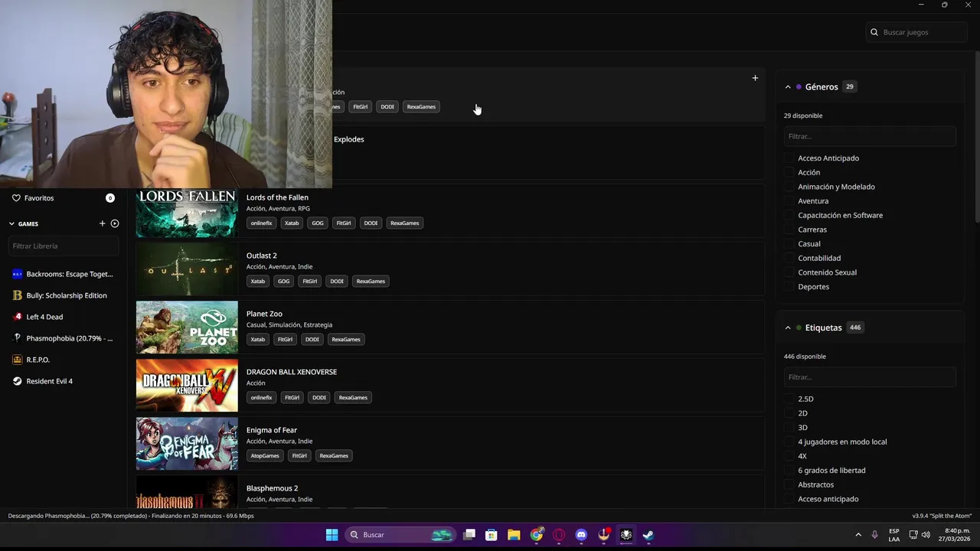Click the Contenido Sexual genre label

tap(827, 272)
